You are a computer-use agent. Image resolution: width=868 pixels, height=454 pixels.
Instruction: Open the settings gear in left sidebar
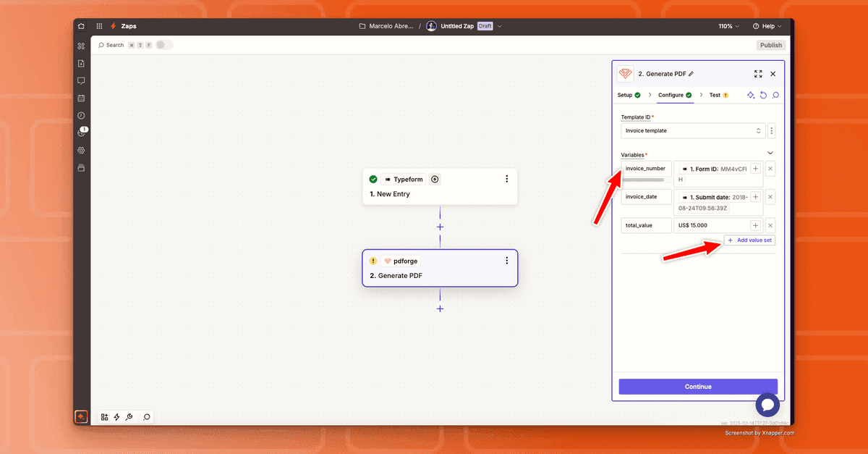pos(81,151)
